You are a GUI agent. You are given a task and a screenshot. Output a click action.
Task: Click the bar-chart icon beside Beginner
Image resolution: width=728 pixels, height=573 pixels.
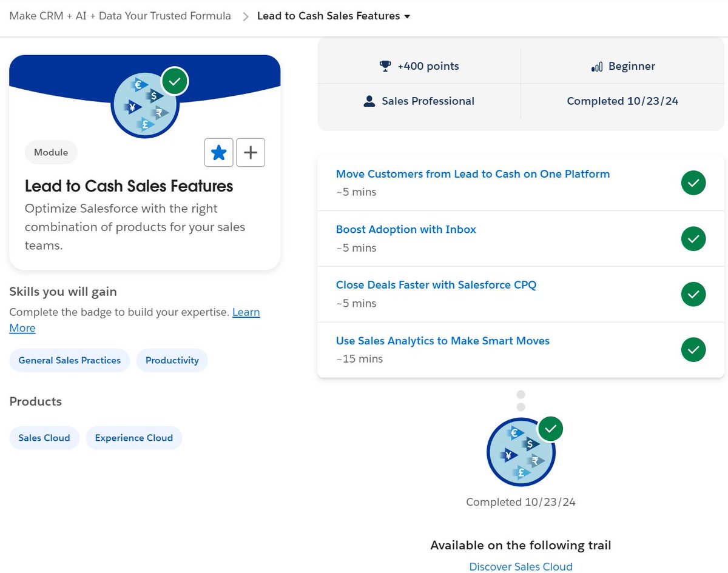coord(597,67)
